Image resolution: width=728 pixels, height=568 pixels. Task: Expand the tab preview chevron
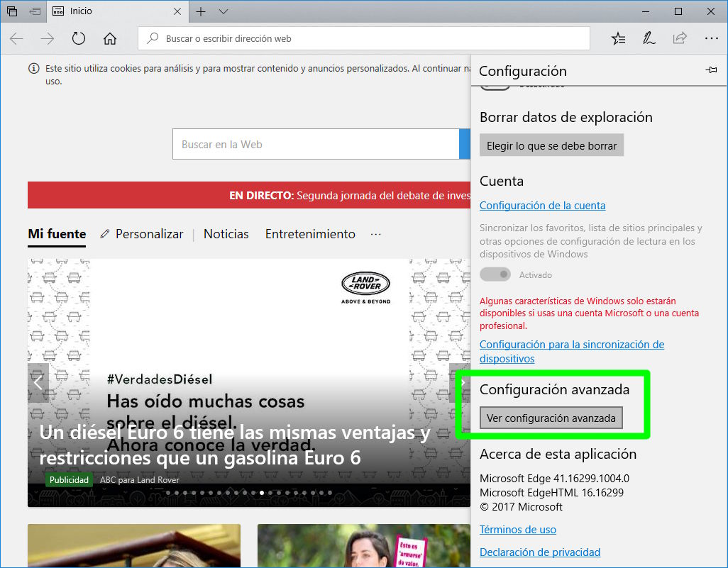(x=224, y=11)
